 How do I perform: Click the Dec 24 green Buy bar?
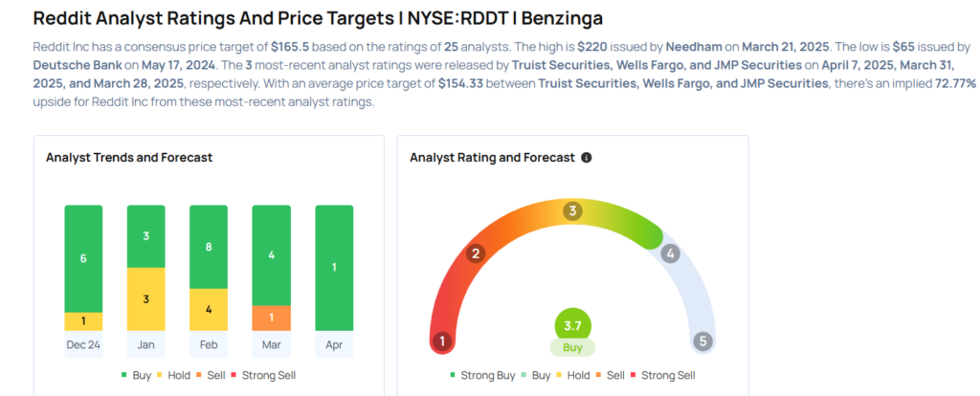(83, 258)
